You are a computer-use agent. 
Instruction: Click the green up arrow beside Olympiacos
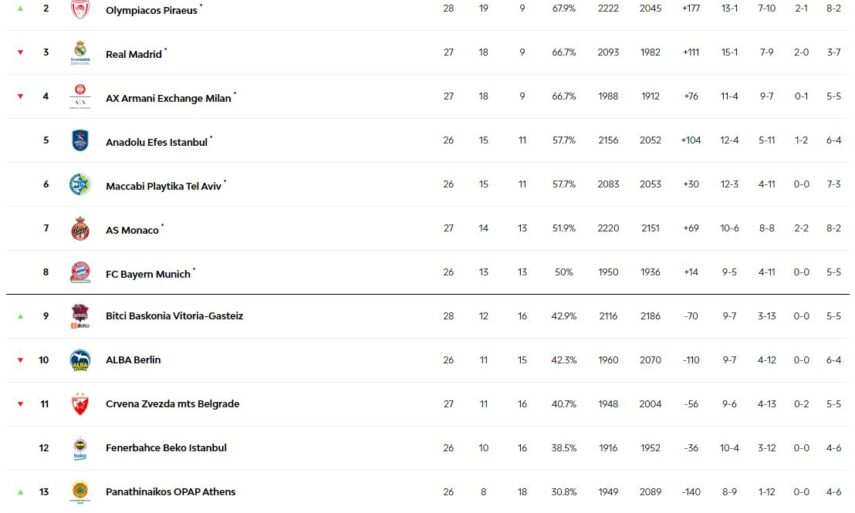click(20, 9)
